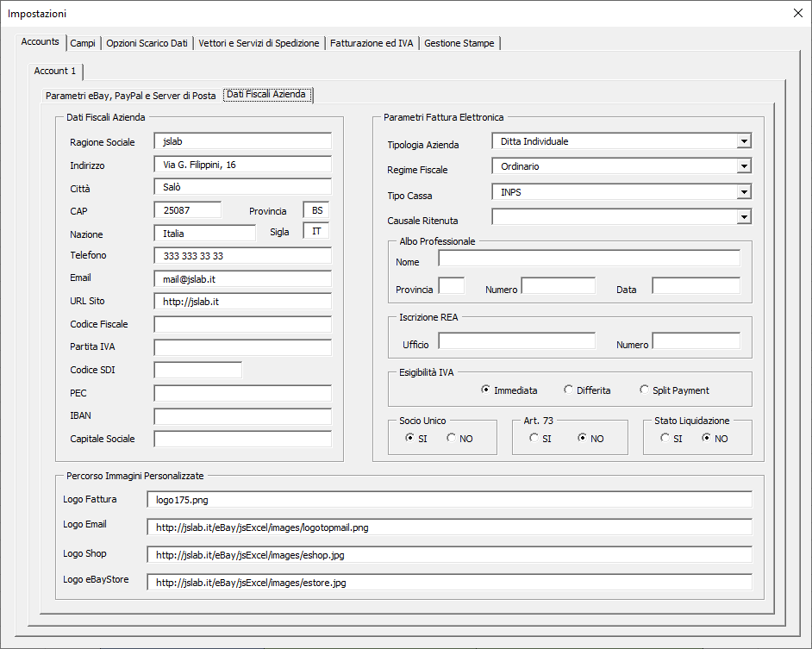The height and width of the screenshot is (649, 812).
Task: Close the Impostazioni dialog
Action: [798, 14]
